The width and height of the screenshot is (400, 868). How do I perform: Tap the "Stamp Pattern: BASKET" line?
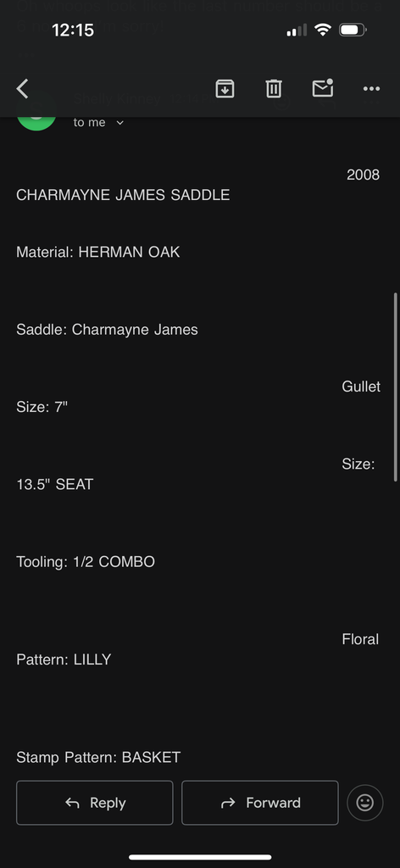click(98, 757)
